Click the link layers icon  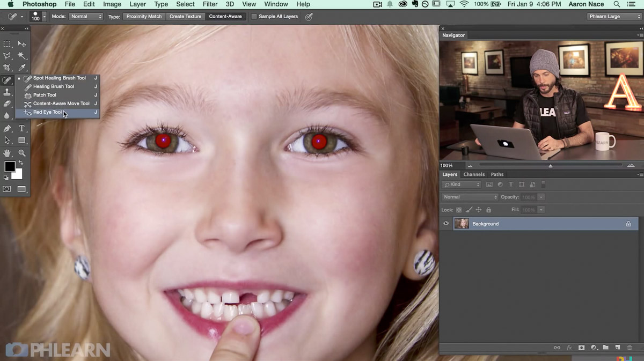pos(557,348)
